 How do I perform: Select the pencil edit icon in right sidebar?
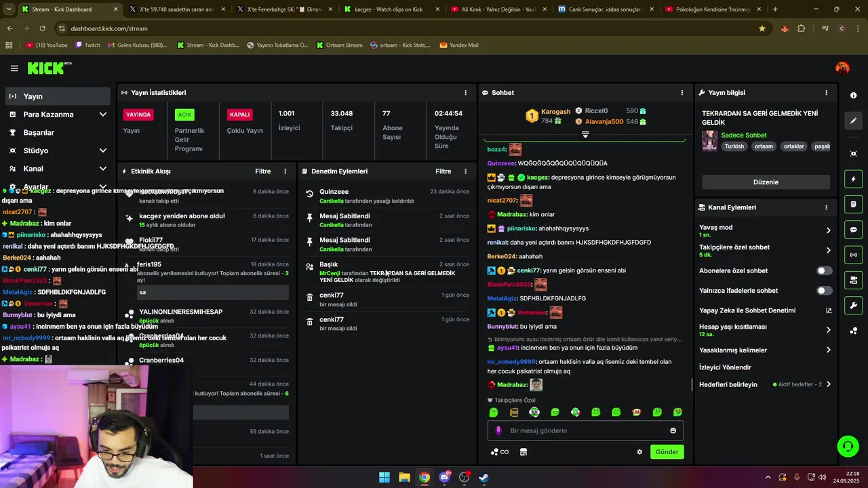point(854,121)
